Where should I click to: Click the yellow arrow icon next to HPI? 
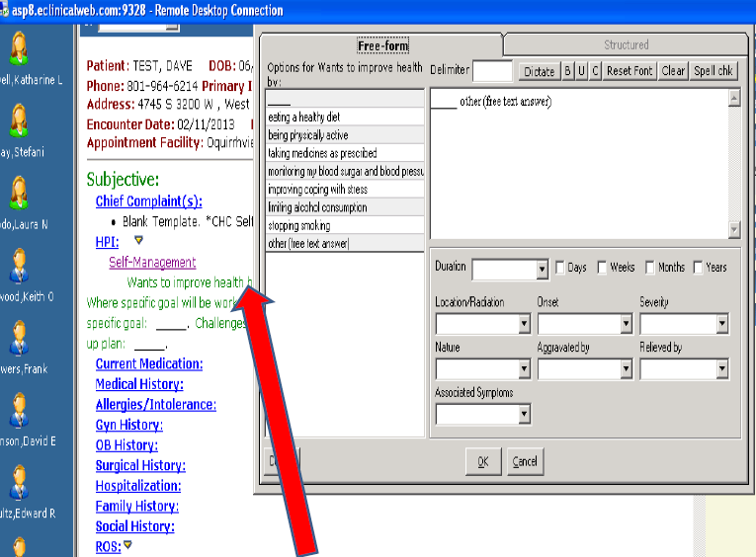(x=139, y=239)
